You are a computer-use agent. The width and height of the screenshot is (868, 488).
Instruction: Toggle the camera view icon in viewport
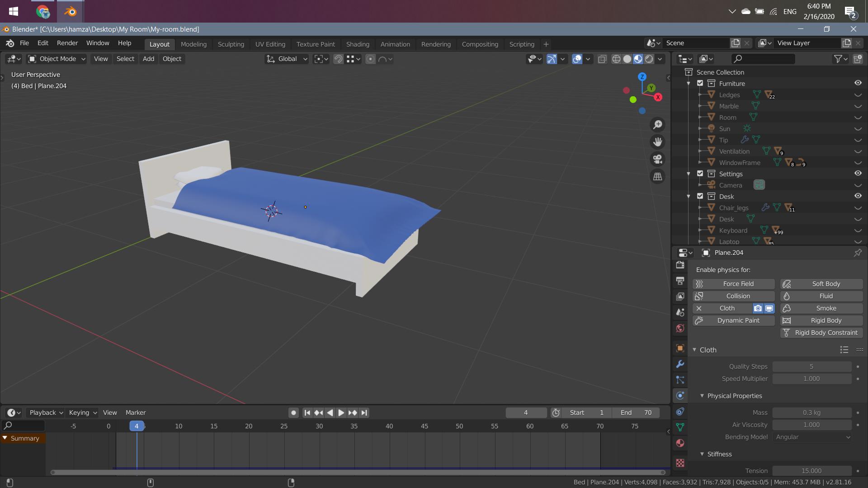(x=658, y=159)
